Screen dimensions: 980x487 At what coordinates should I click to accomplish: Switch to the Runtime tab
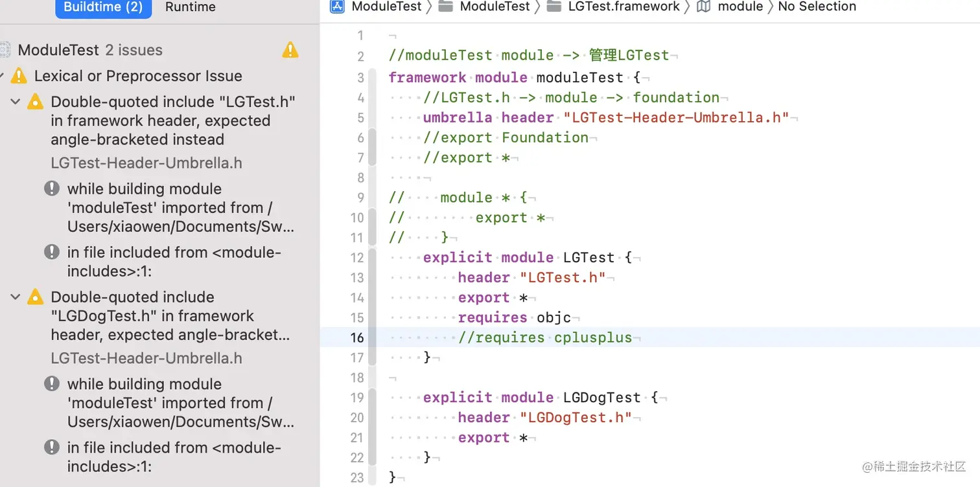click(x=190, y=7)
